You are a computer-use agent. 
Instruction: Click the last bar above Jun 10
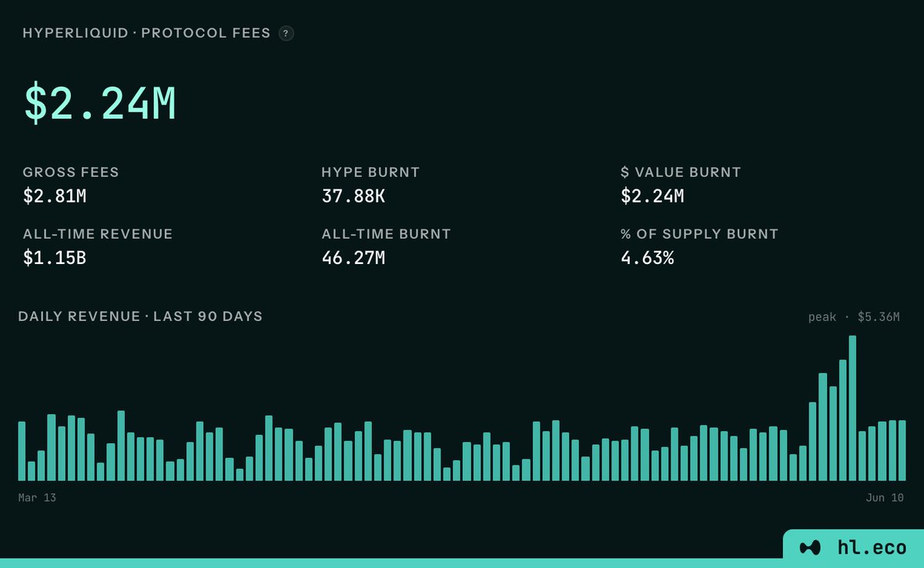click(x=902, y=450)
